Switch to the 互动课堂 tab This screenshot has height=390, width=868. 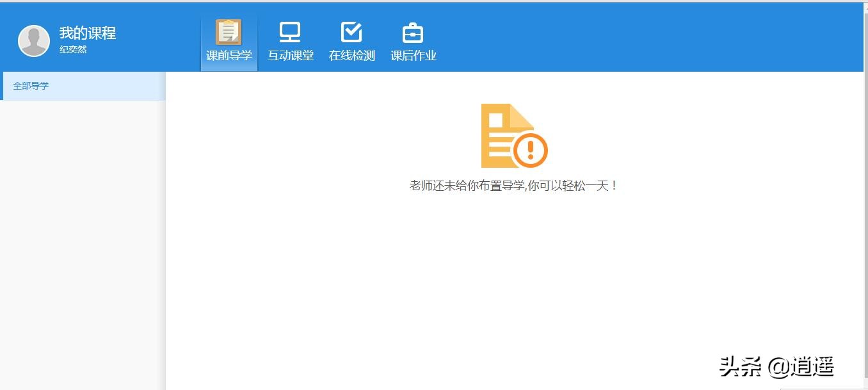tap(290, 40)
